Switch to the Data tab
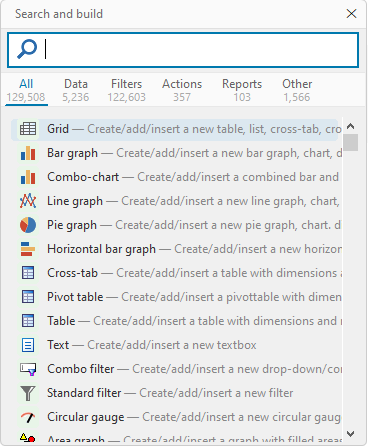The width and height of the screenshot is (368, 446). coord(76,90)
